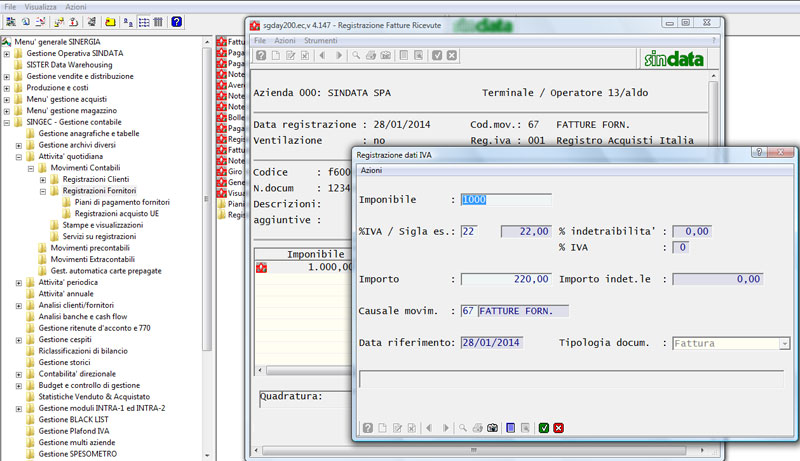800x461 pixels.
Task: Click previous-record arrow in IVA dialog toolbar
Action: click(x=429, y=428)
